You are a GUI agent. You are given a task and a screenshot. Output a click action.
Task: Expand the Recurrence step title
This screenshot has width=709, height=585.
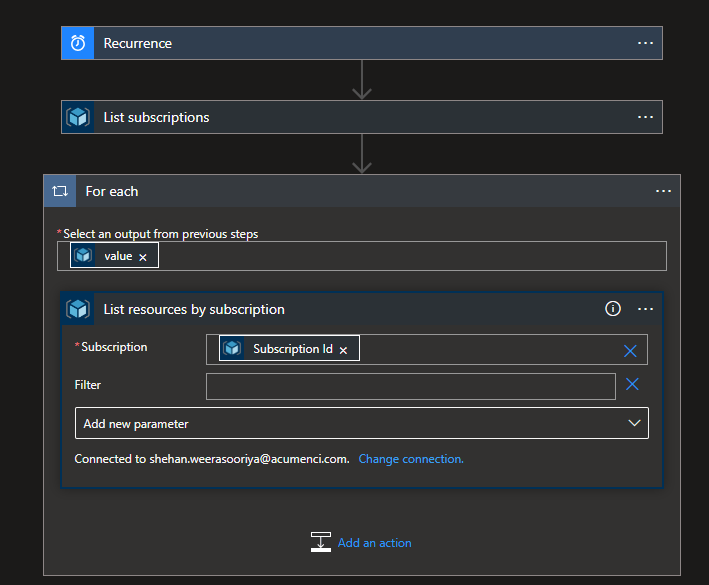(x=138, y=43)
